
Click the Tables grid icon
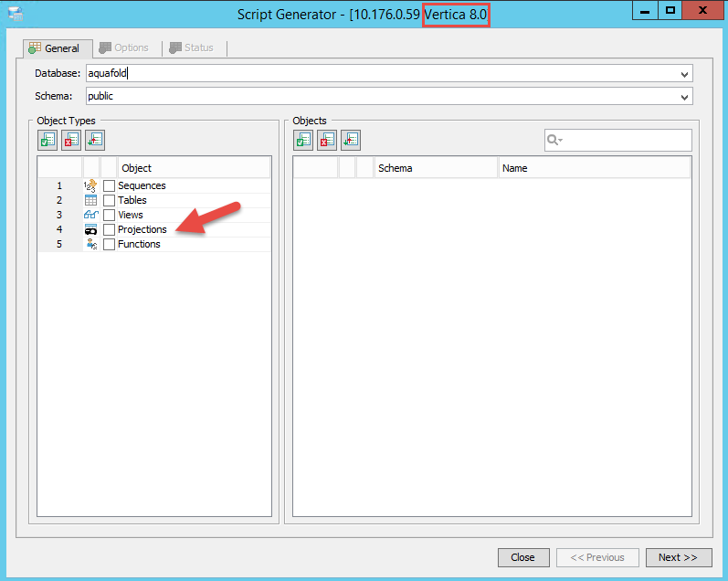click(x=90, y=200)
